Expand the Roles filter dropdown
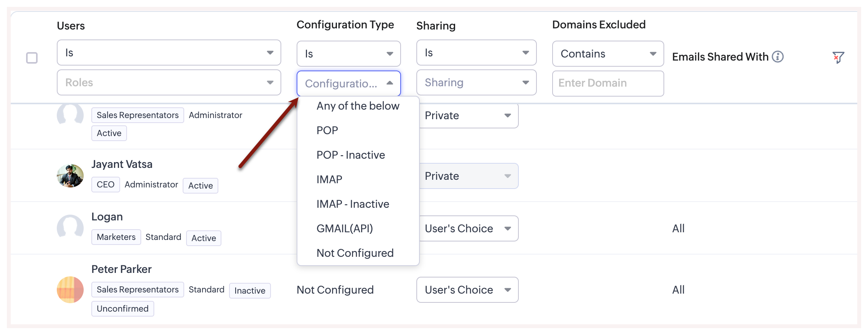The height and width of the screenshot is (335, 868). 169,82
